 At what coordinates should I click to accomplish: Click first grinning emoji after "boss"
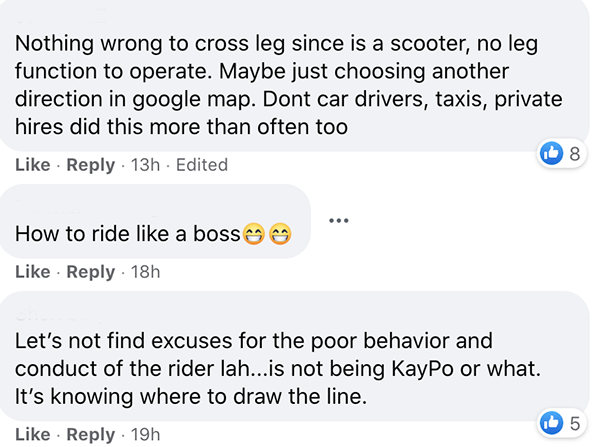(254, 234)
